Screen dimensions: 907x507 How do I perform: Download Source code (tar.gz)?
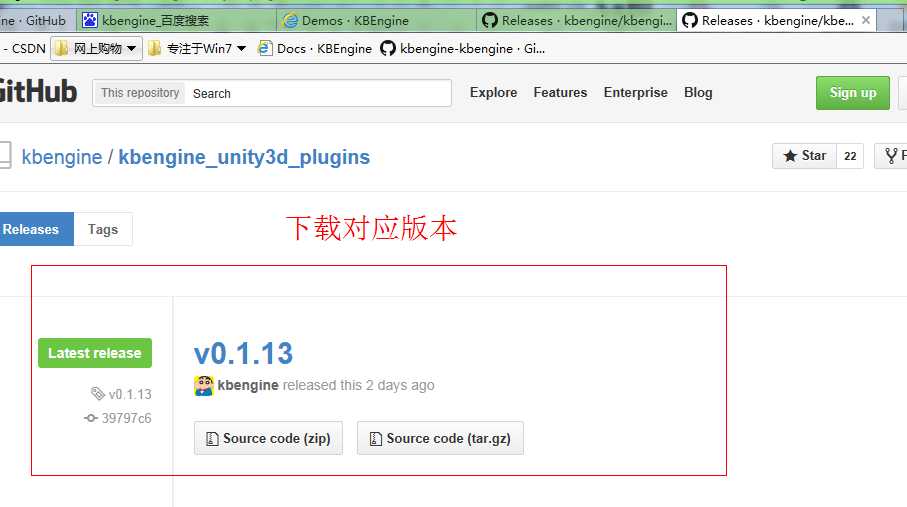click(440, 438)
